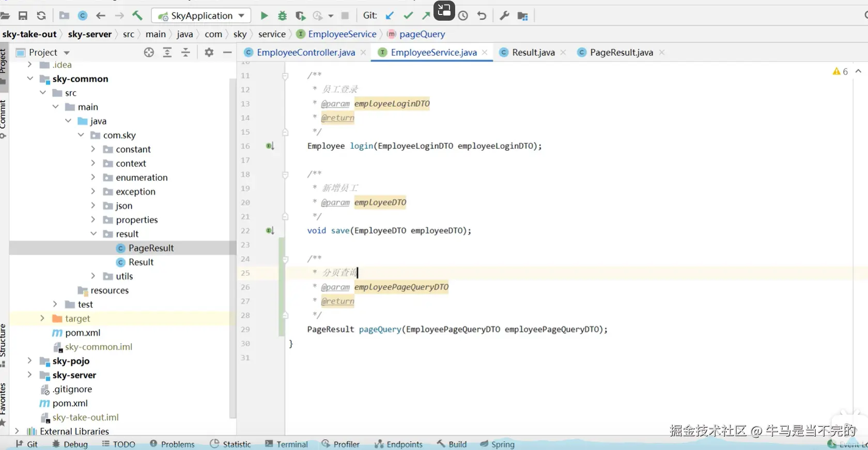Start debugging with the bug icon
This screenshot has width=868, height=450.
click(282, 15)
